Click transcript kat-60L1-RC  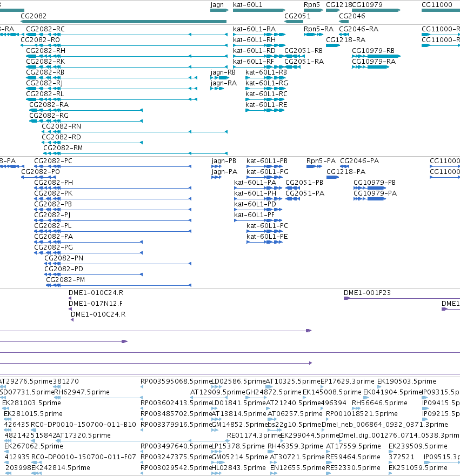point(266,94)
